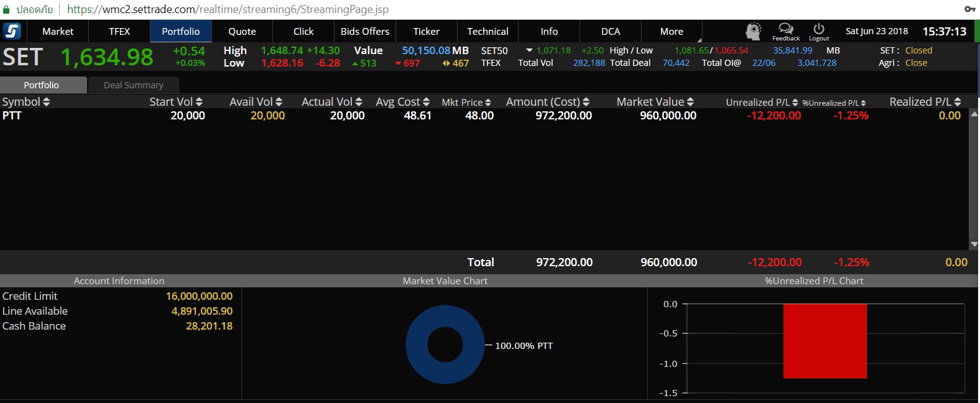Open the More menu
Viewport: 980px width, 403px height.
pyautogui.click(x=672, y=31)
